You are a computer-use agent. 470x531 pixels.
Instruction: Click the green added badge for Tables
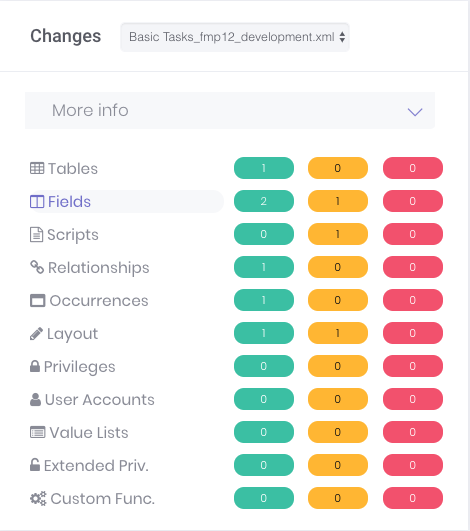264,168
